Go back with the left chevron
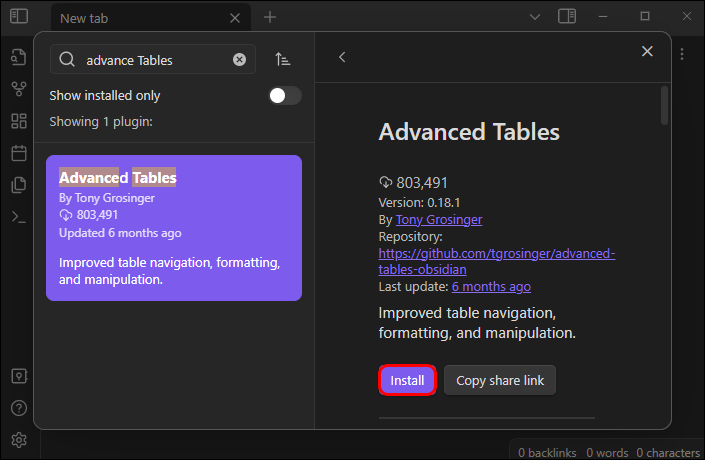The height and width of the screenshot is (460, 705). click(342, 57)
